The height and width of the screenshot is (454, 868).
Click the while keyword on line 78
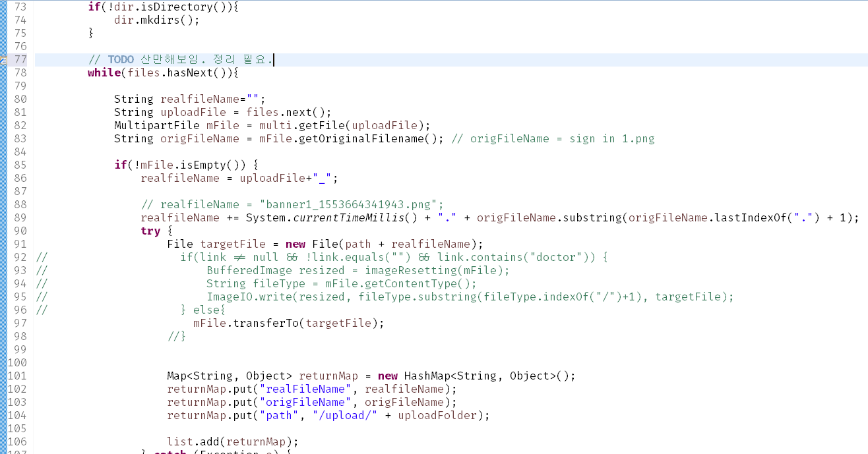pos(104,72)
